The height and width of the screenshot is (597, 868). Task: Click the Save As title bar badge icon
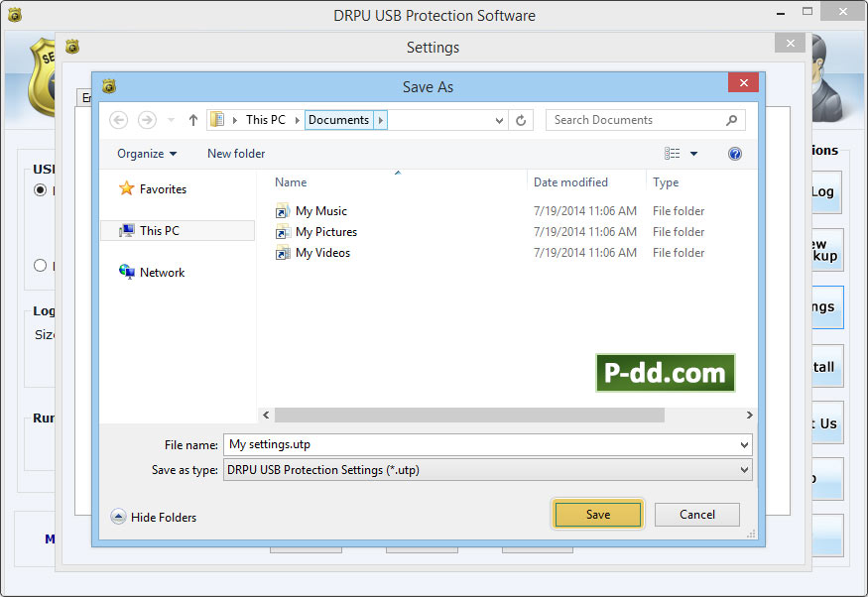click(109, 86)
